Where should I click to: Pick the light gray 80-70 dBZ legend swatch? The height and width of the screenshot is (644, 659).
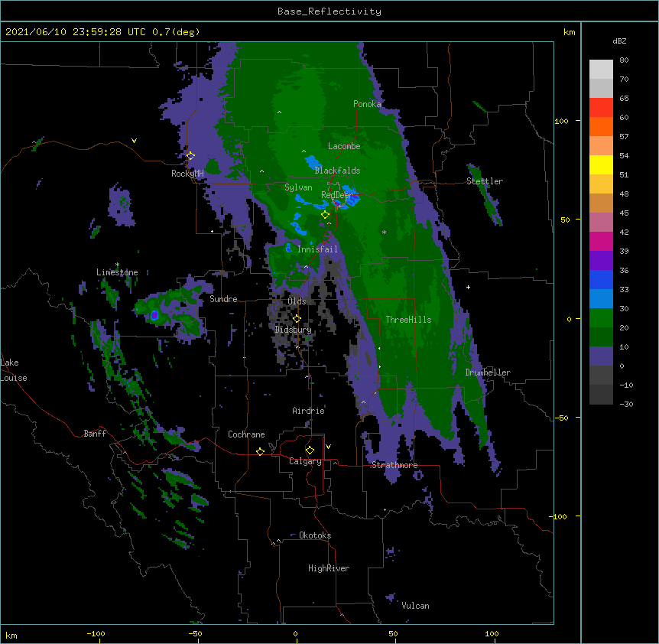point(601,70)
